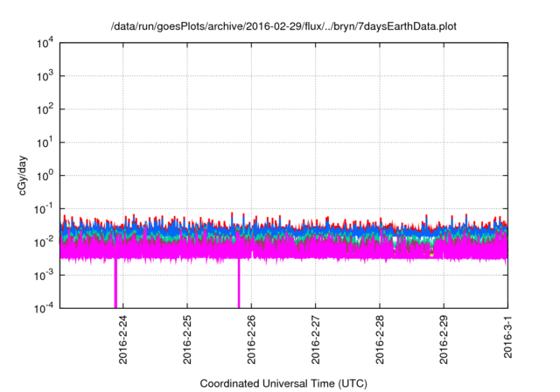
Task: Click the magenta dropout spike before 2016-2-24
Action: click(115, 283)
